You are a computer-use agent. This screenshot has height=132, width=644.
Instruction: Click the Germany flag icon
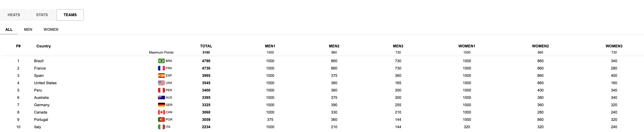coord(161,105)
